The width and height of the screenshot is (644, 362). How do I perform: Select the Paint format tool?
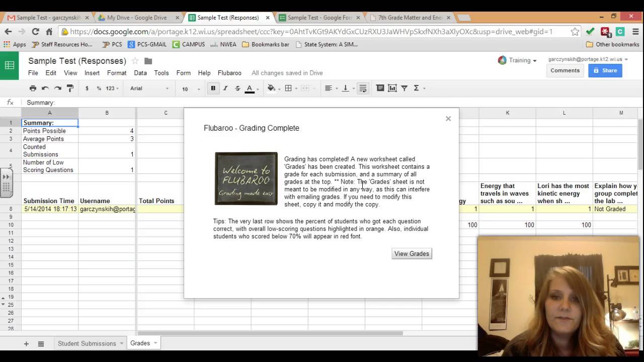click(70, 88)
